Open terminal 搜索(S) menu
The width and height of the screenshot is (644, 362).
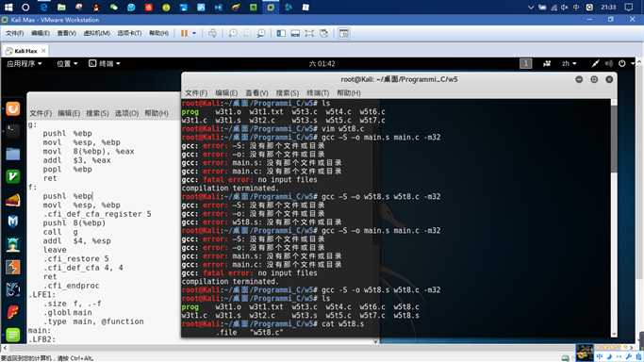[x=287, y=93]
